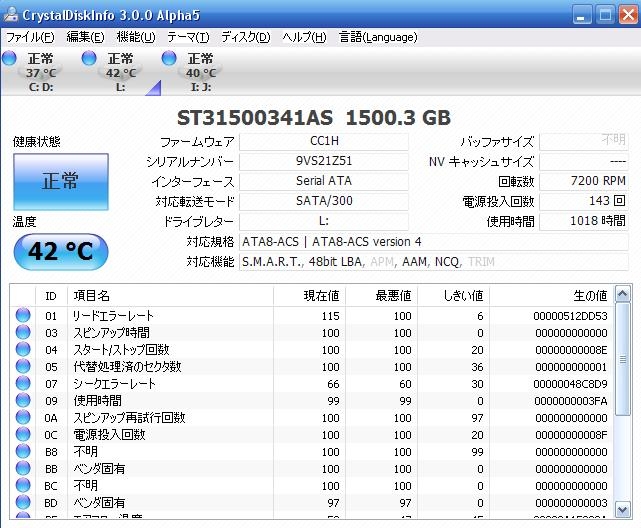Viewport: 641px width, 528px height.
Task: Select raw value 00000048C8D9
Action: click(x=570, y=384)
